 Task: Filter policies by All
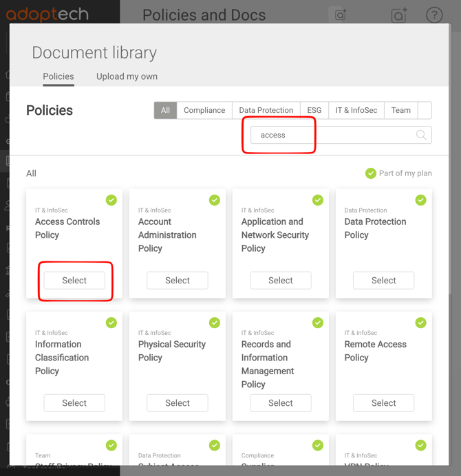tap(165, 110)
